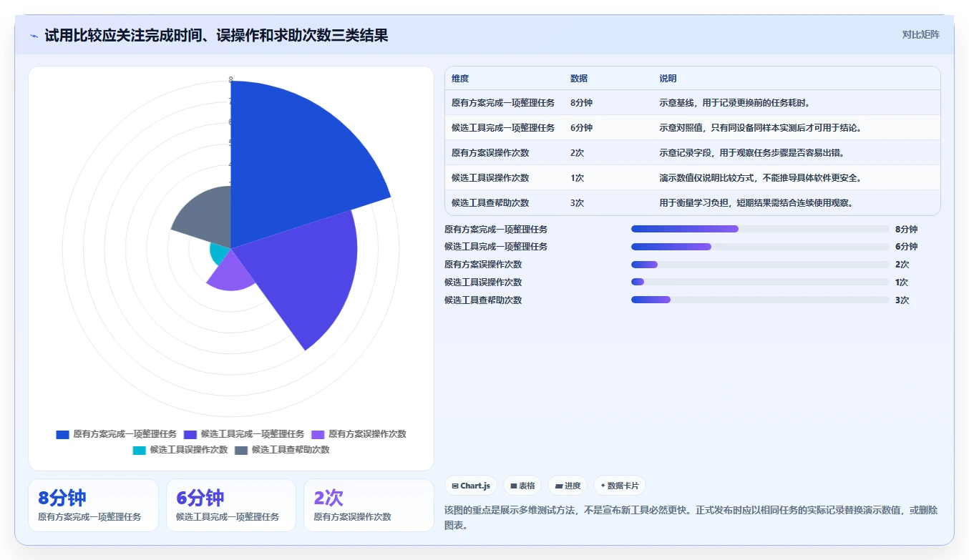The width and height of the screenshot is (969, 560).
Task: Click table row cell 原有方案完成一项整理任务
Action: [503, 103]
